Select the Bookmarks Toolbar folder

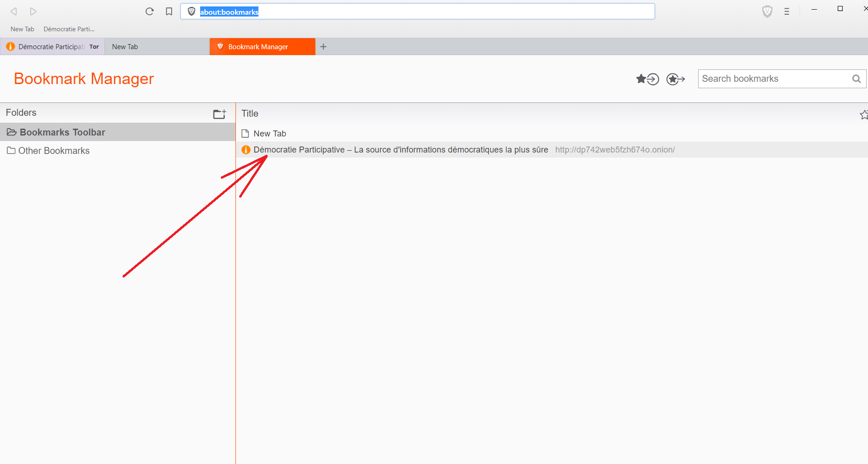(x=118, y=132)
